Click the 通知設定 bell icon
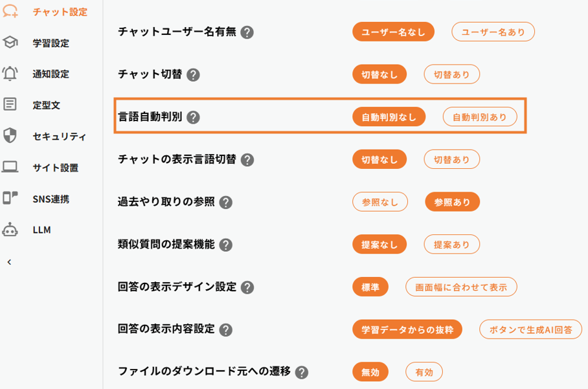 click(x=10, y=74)
